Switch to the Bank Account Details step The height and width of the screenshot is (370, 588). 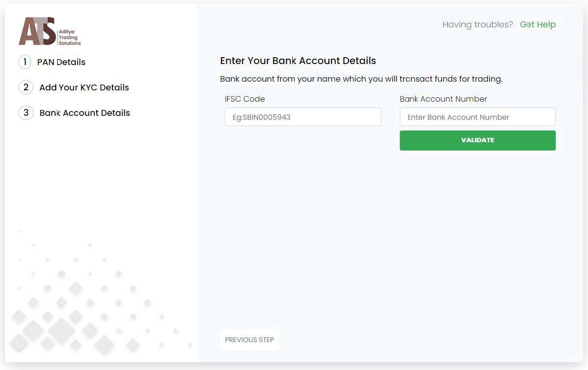coord(85,113)
